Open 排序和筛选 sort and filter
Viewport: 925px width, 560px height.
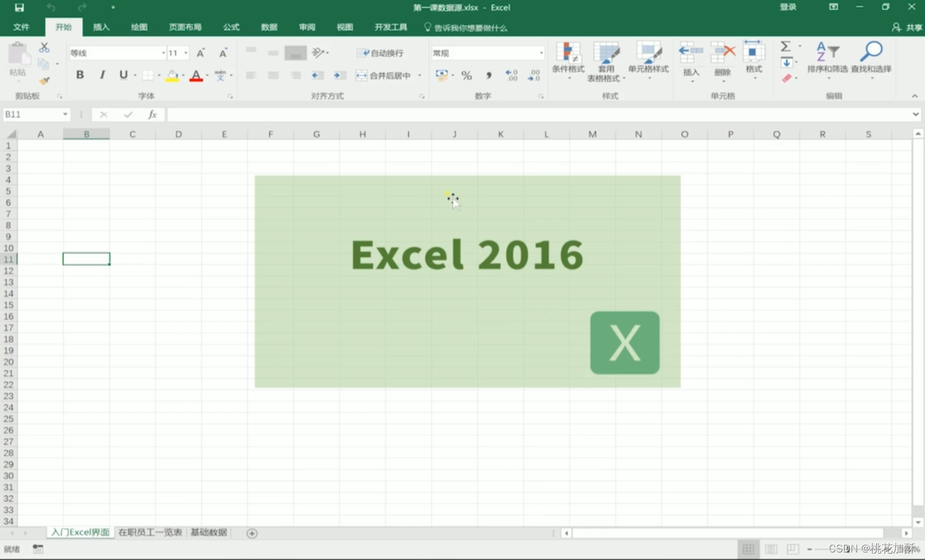click(827, 61)
